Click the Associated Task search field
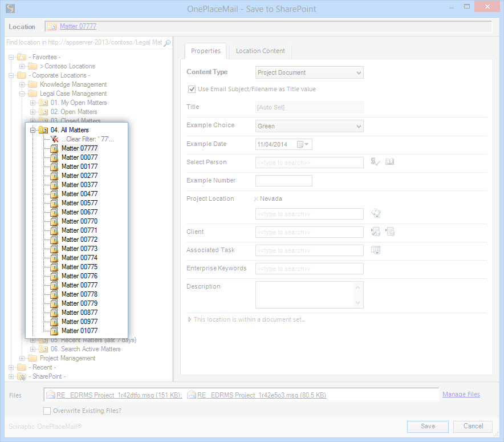The height and width of the screenshot is (442, 504). [x=309, y=250]
